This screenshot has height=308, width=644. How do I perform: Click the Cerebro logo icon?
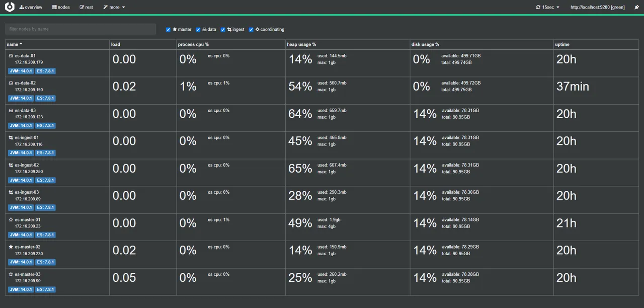coord(10,7)
